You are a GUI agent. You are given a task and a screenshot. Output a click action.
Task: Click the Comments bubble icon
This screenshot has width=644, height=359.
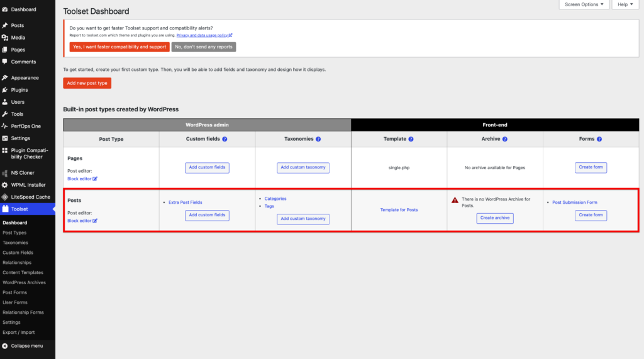5,62
